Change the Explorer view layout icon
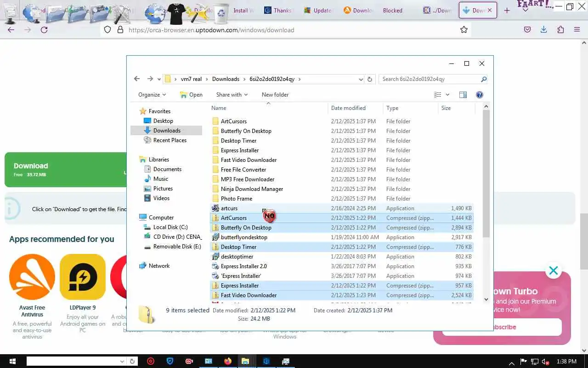Image resolution: width=588 pixels, height=368 pixels. [438, 95]
